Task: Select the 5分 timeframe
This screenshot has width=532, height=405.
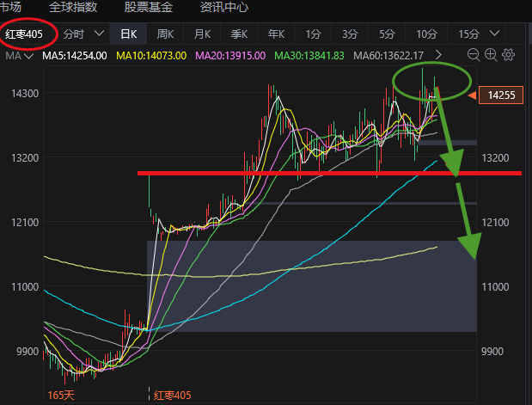Action: pyautogui.click(x=387, y=34)
